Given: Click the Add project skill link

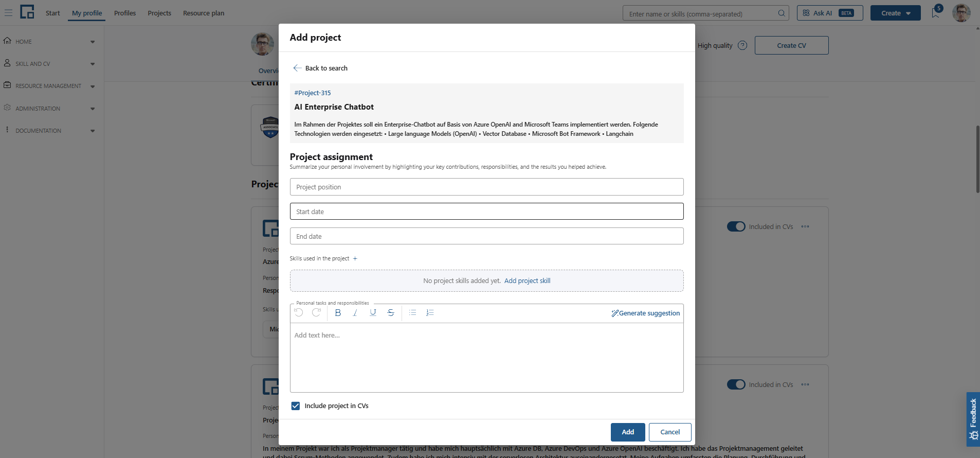Looking at the screenshot, I should pyautogui.click(x=527, y=281).
